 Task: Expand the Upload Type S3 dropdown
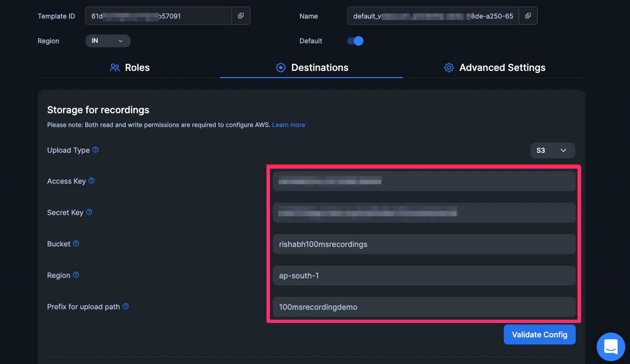click(x=552, y=150)
